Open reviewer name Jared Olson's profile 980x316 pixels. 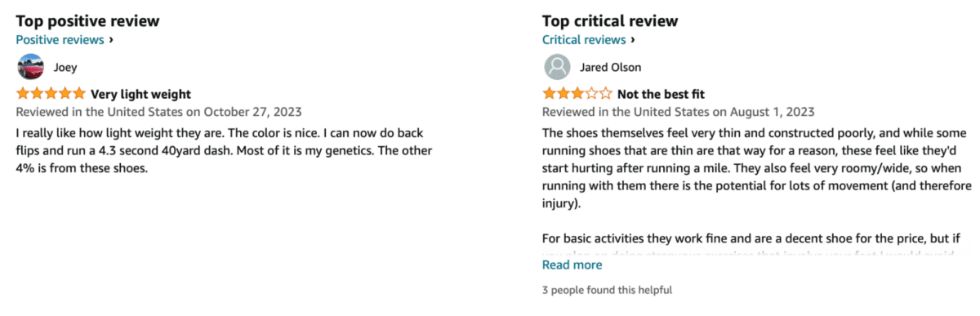(x=611, y=67)
